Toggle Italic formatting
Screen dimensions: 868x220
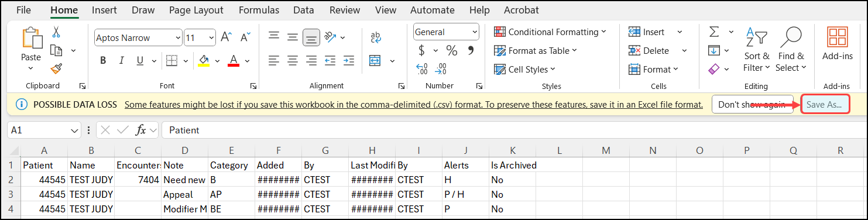click(121, 60)
